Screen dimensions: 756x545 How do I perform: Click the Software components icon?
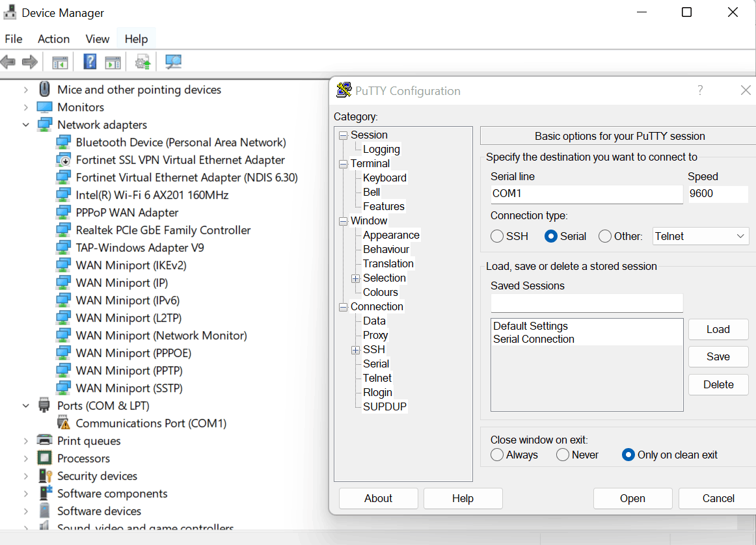click(x=46, y=493)
